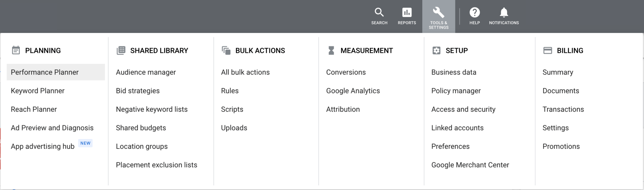Open Negative keyword lists

tap(152, 109)
